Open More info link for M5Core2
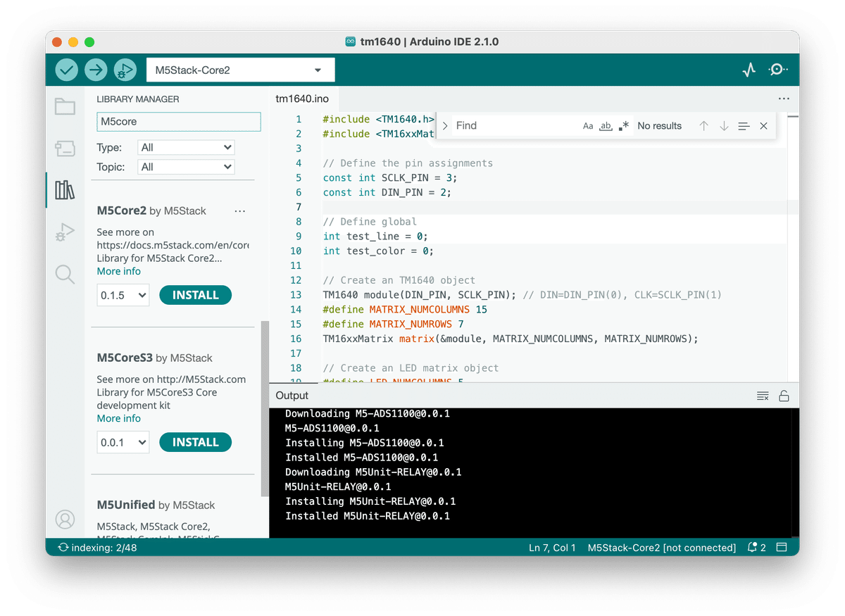 pyautogui.click(x=118, y=271)
